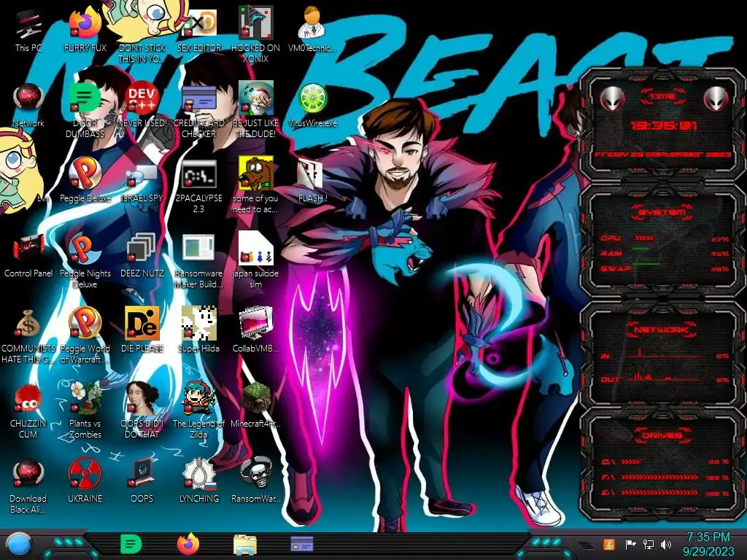Open the credit card app on the taskbar
The height and width of the screenshot is (560, 747).
pos(301,544)
